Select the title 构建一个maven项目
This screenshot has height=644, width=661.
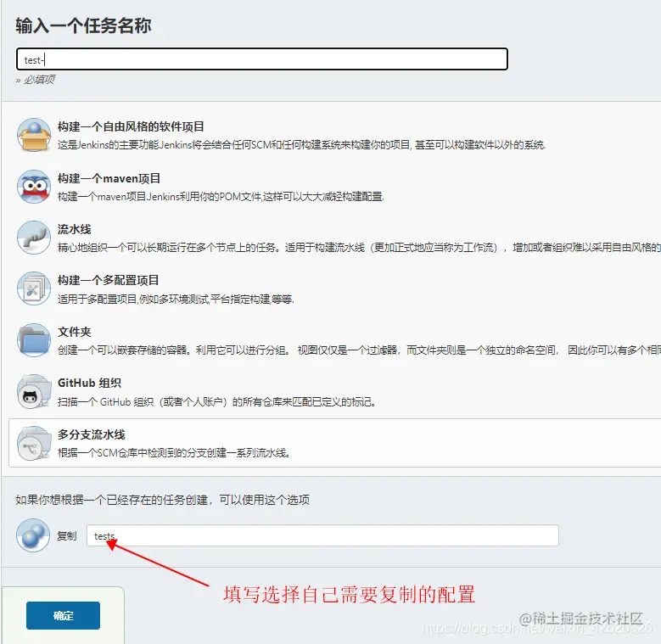109,178
